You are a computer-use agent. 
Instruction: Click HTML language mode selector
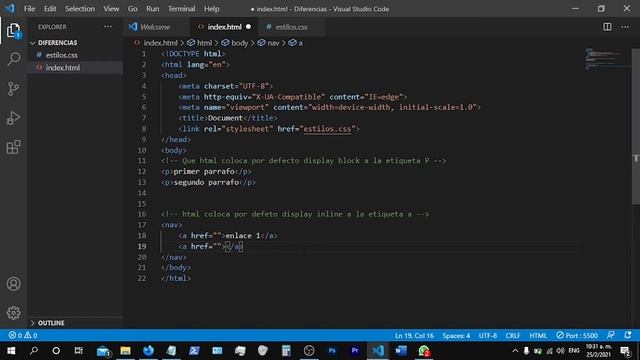click(x=538, y=336)
